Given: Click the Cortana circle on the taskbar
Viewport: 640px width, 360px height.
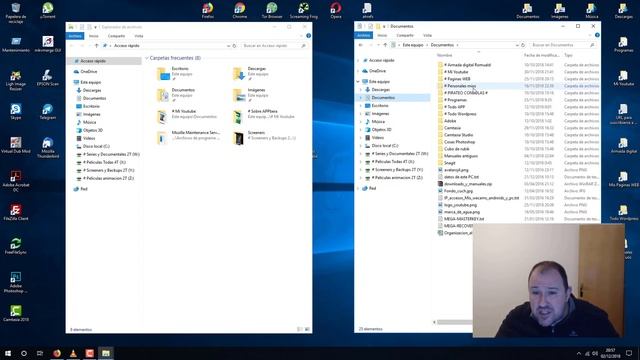Looking at the screenshot, I should [24, 353].
